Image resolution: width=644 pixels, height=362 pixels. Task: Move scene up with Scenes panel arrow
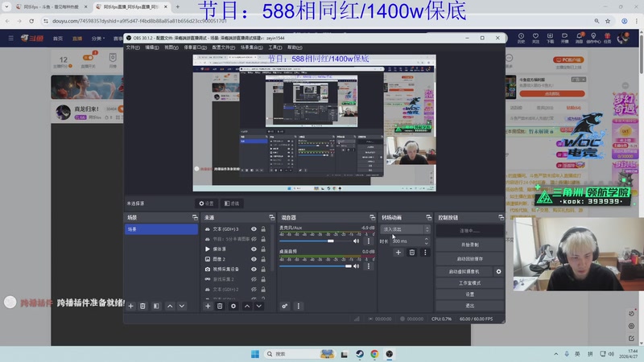pos(170,306)
